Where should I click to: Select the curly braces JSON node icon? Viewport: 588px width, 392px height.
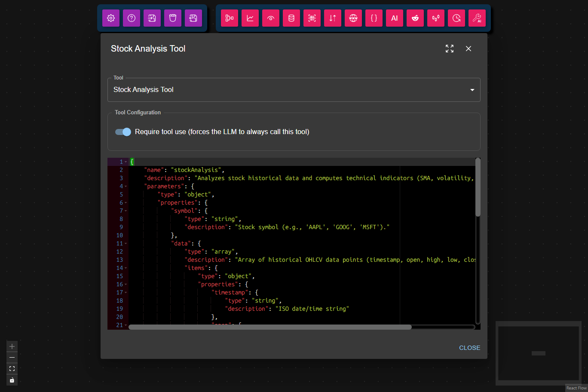pos(374,18)
